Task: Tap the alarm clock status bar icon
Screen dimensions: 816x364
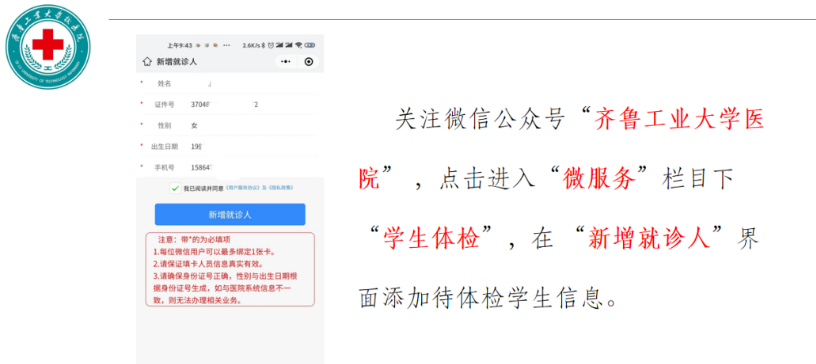Action: coord(271,45)
